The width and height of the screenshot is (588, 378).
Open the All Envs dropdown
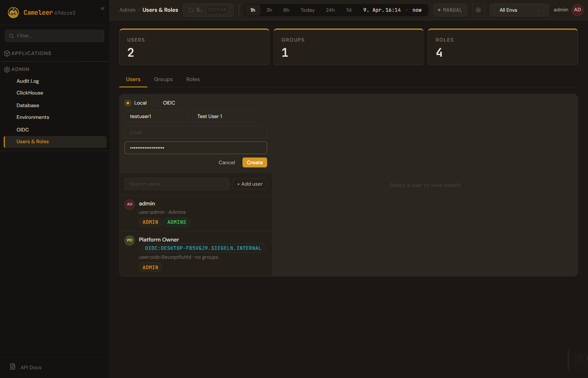(519, 10)
